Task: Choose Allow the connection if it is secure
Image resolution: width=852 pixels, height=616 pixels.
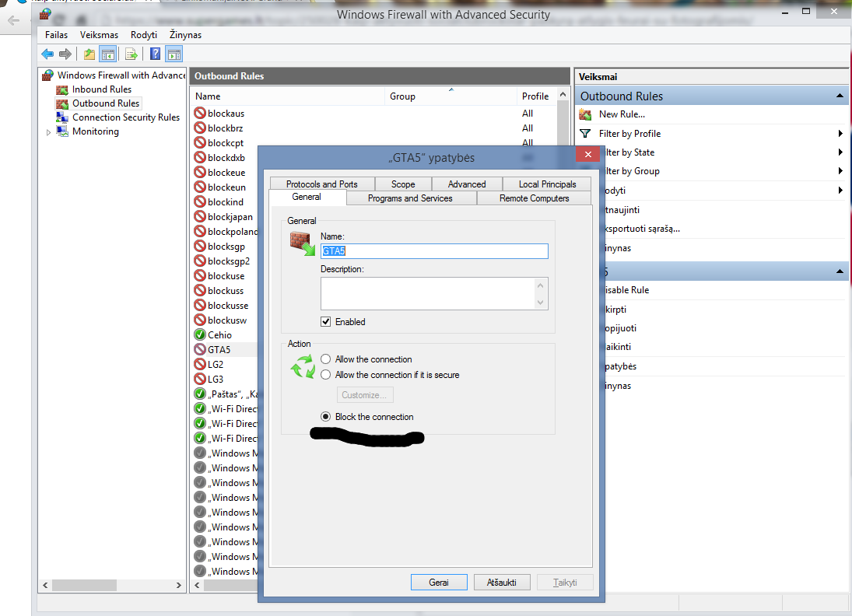Action: point(326,375)
